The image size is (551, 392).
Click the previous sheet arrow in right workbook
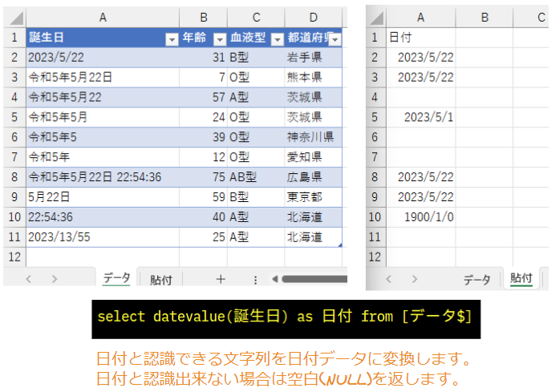point(389,279)
